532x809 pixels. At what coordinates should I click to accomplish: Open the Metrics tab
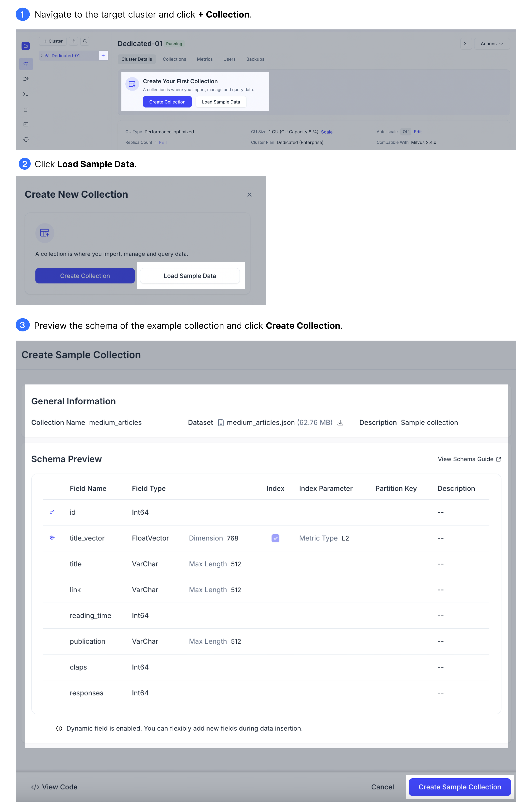204,59
